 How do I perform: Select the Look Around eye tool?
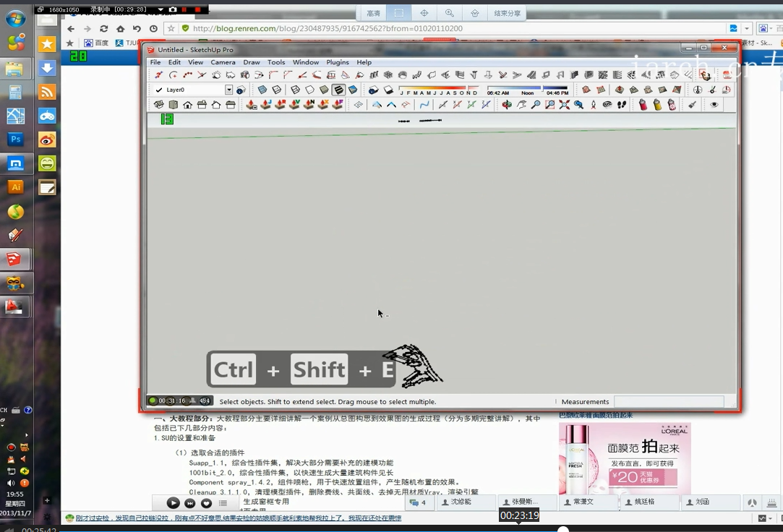(x=607, y=105)
